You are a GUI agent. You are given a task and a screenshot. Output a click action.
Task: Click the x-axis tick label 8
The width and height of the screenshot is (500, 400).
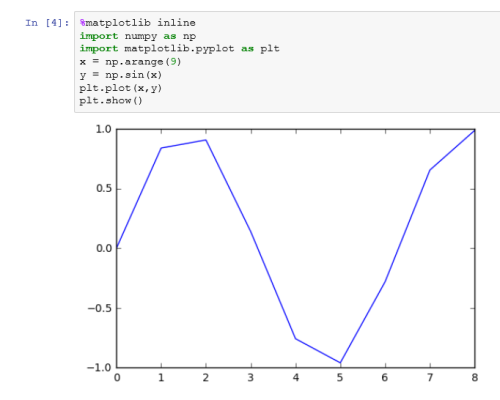(475, 378)
